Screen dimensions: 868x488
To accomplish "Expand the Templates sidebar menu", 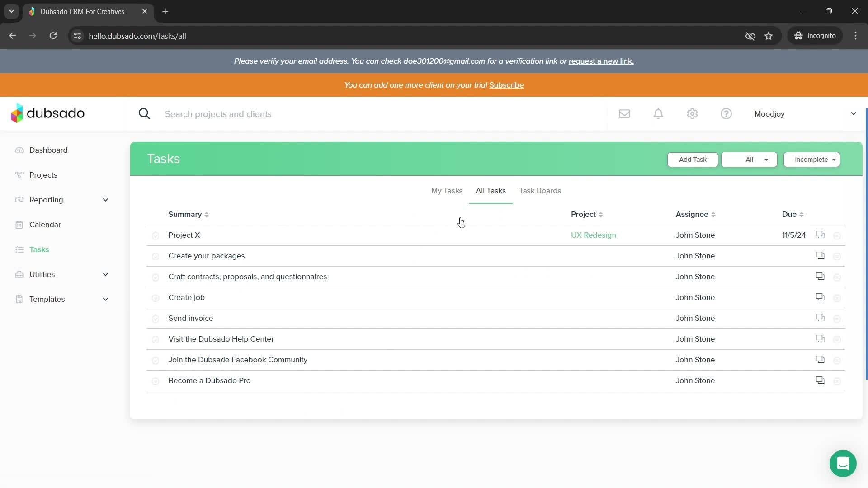I will pos(105,299).
